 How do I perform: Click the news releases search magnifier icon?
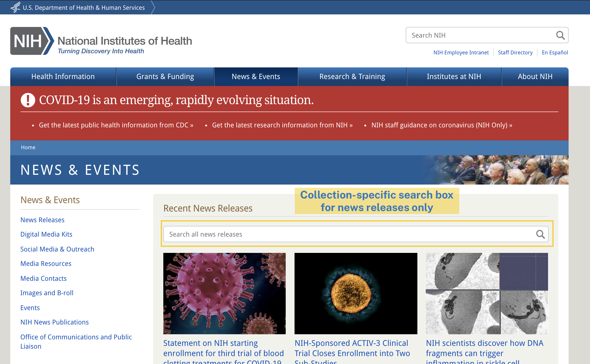coord(540,234)
